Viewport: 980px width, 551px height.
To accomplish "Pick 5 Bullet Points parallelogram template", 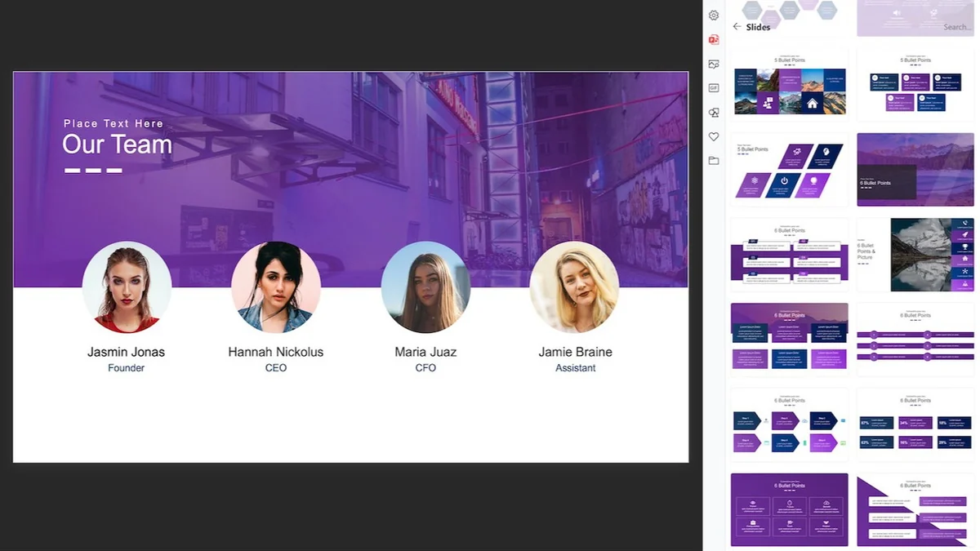I will pos(790,170).
